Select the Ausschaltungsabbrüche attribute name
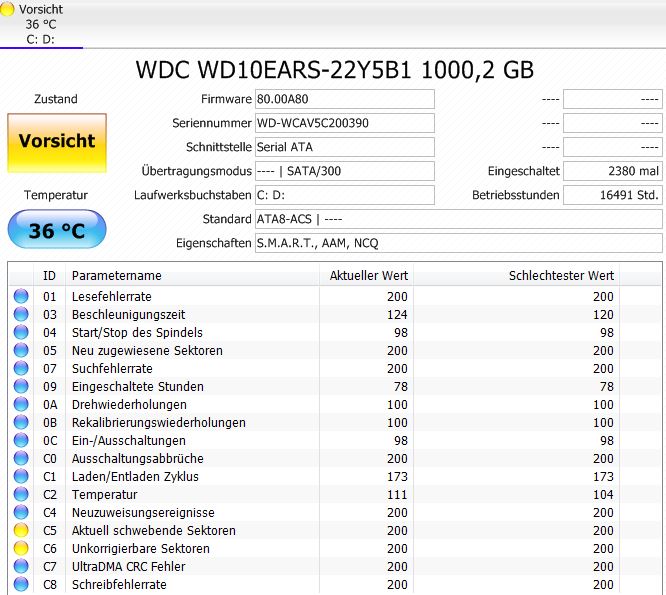 [138, 459]
